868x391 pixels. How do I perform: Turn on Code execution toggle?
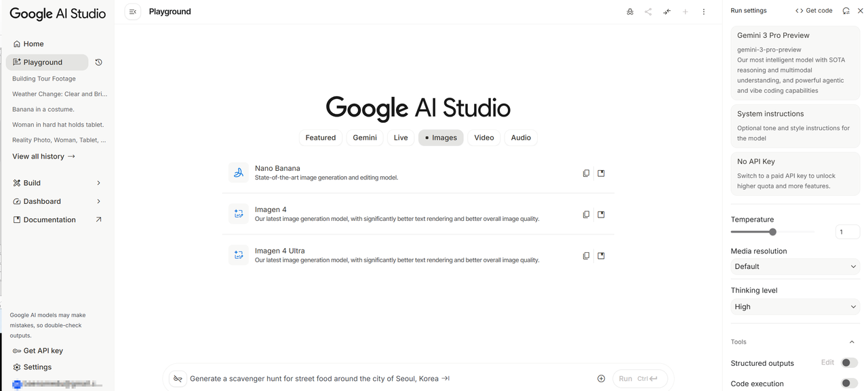(x=849, y=384)
